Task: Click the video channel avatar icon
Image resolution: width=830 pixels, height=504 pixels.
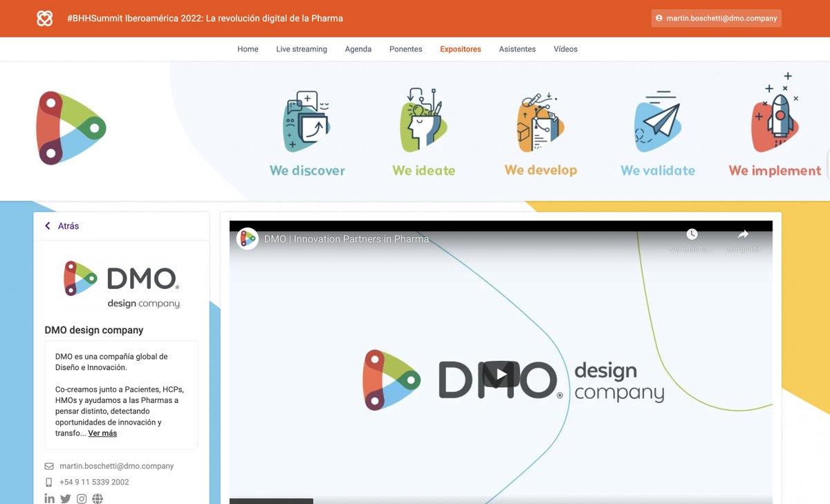Action: (247, 239)
